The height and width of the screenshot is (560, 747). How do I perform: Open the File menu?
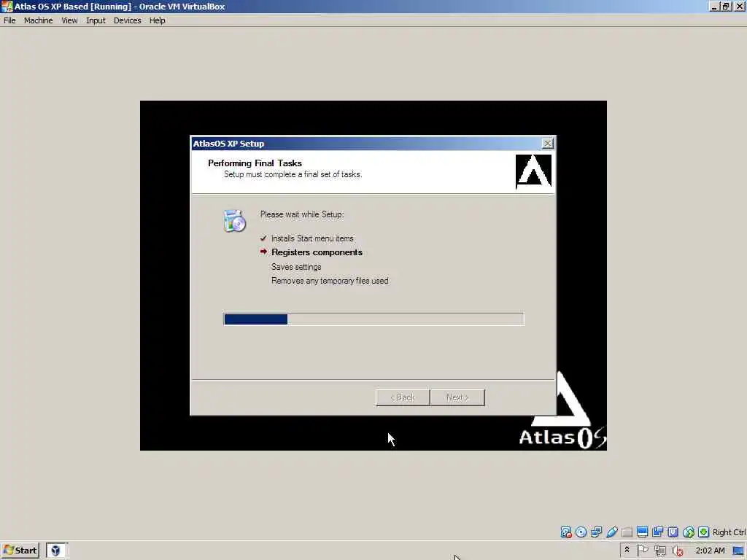tap(9, 20)
